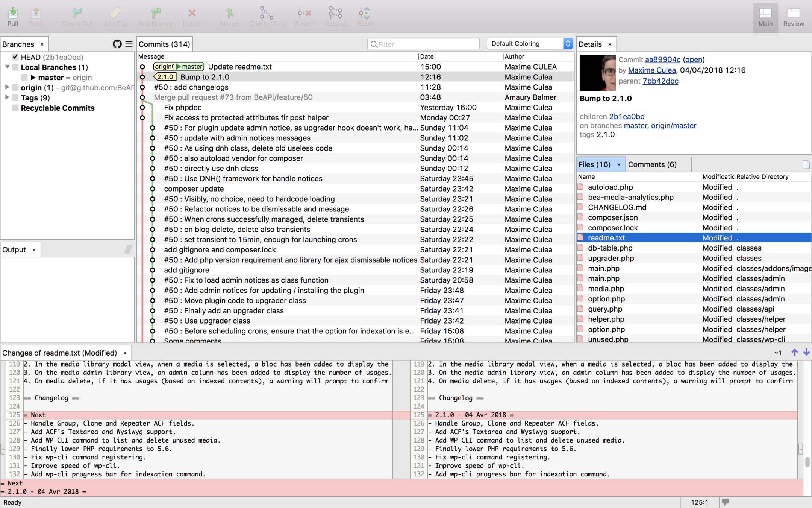Open parent commit 7bb42dbc link
812x508 pixels.
tap(660, 81)
